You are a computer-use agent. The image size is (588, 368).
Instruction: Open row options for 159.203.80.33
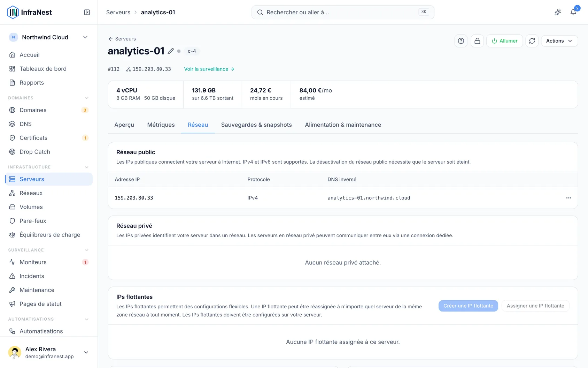[568, 198]
